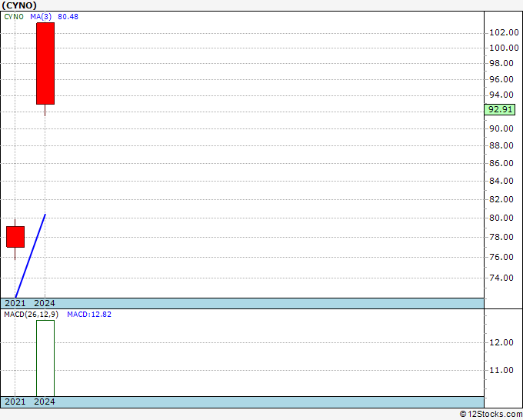Click the tall red 2024 candlestick
The width and height of the screenshot is (523, 420).
click(x=45, y=63)
